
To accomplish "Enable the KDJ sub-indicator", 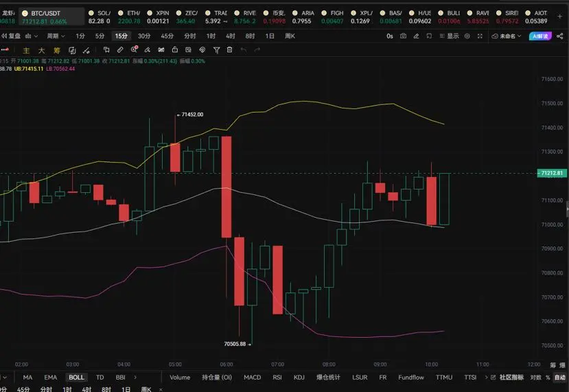I will click(x=299, y=378).
